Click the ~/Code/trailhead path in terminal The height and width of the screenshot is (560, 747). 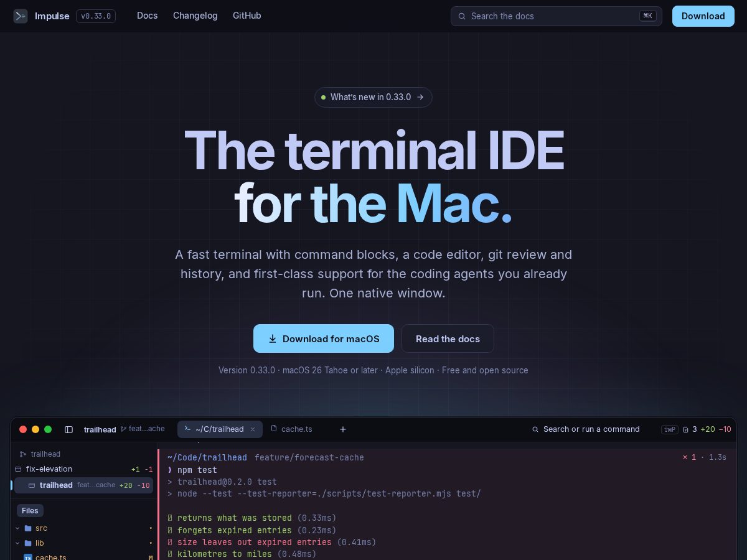(x=207, y=457)
